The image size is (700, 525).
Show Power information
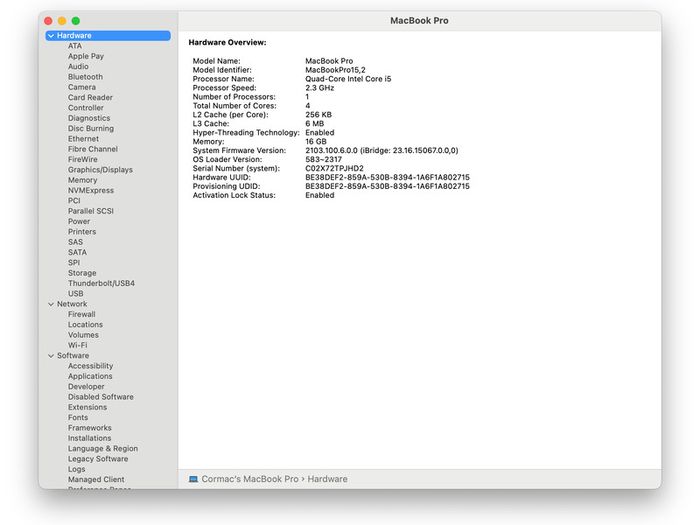79,221
